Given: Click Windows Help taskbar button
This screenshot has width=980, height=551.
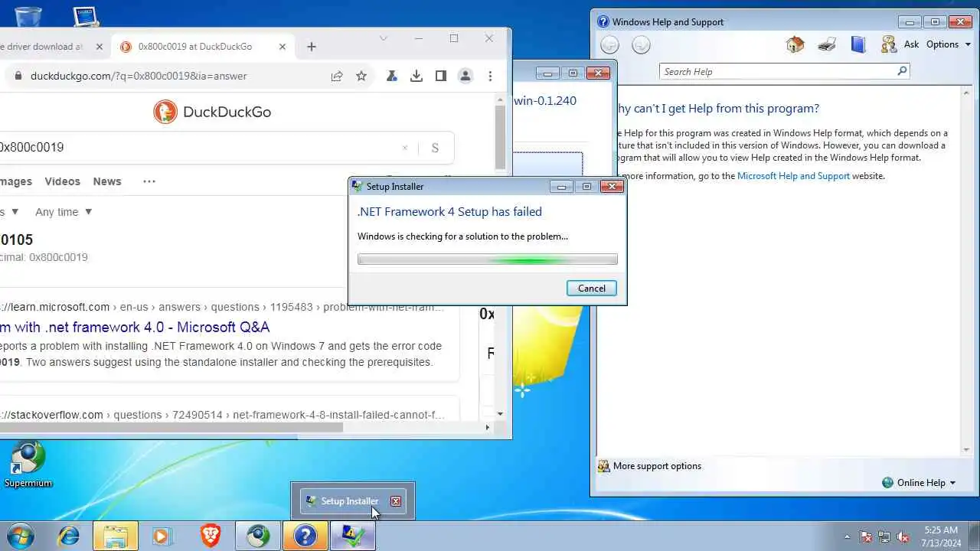Looking at the screenshot, I should point(305,536).
